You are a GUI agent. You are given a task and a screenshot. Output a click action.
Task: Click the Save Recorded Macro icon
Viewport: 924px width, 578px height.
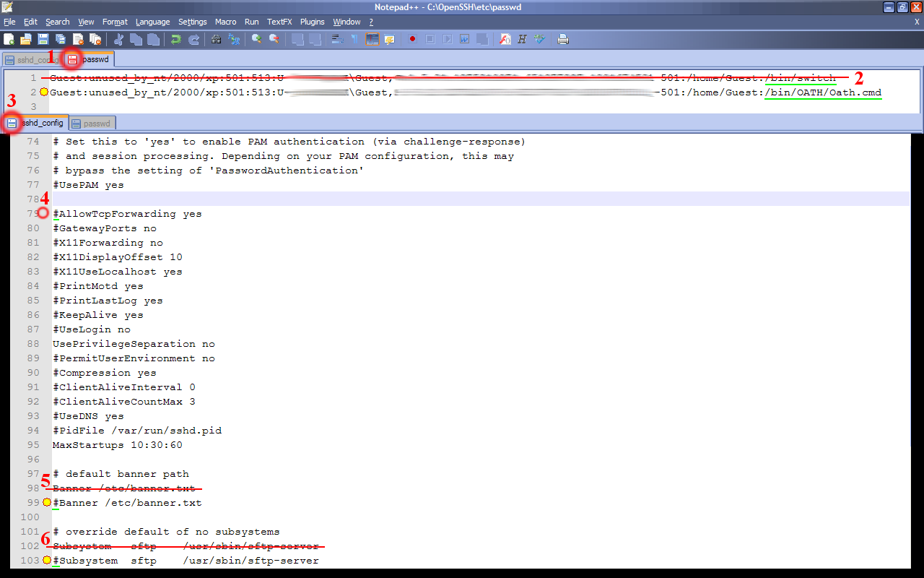click(481, 39)
